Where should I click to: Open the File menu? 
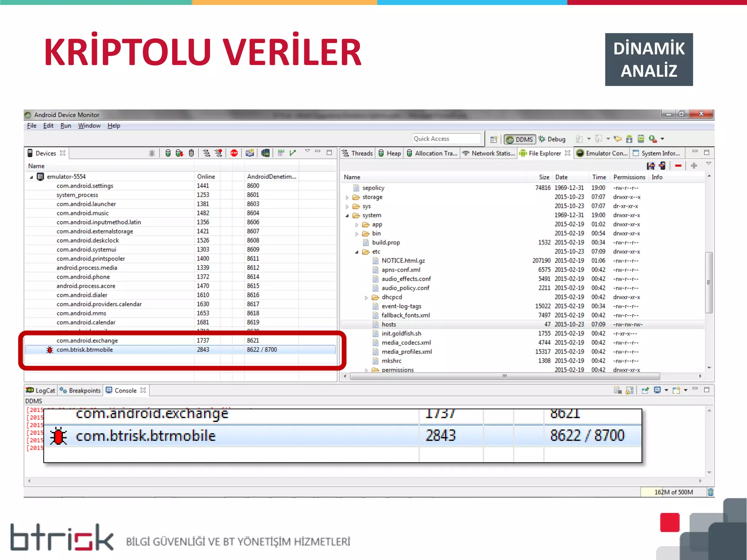[x=32, y=126]
